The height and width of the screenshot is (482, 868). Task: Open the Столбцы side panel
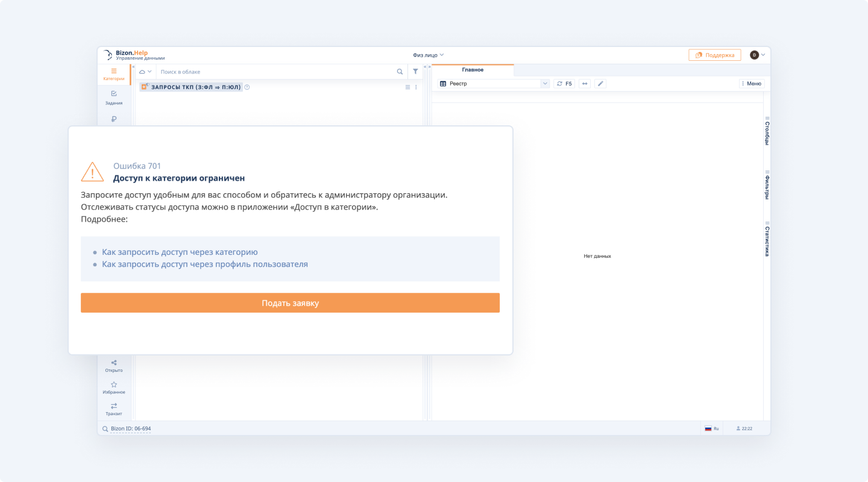pyautogui.click(x=766, y=134)
